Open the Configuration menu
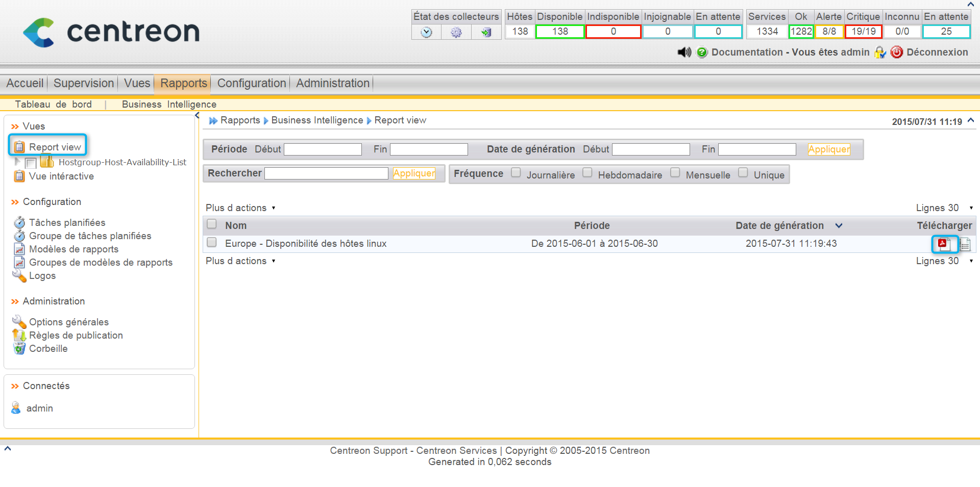The height and width of the screenshot is (487, 980). coord(252,83)
